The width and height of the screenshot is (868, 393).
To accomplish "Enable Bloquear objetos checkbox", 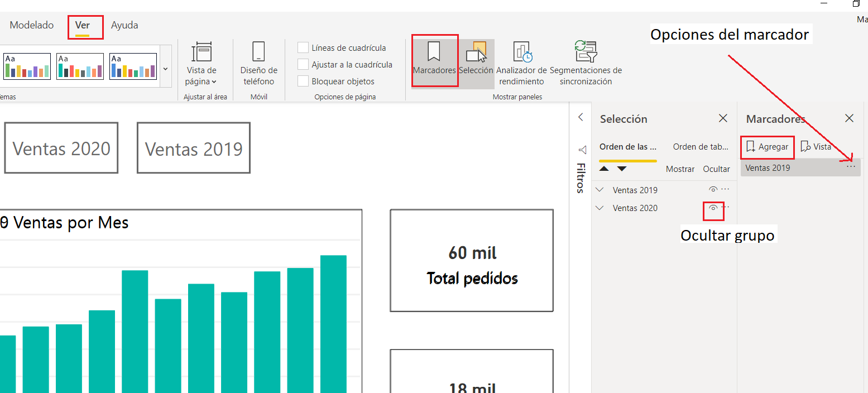I will 303,82.
